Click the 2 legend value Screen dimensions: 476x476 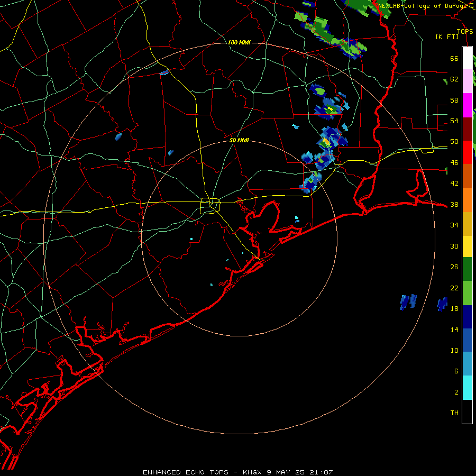(456, 392)
